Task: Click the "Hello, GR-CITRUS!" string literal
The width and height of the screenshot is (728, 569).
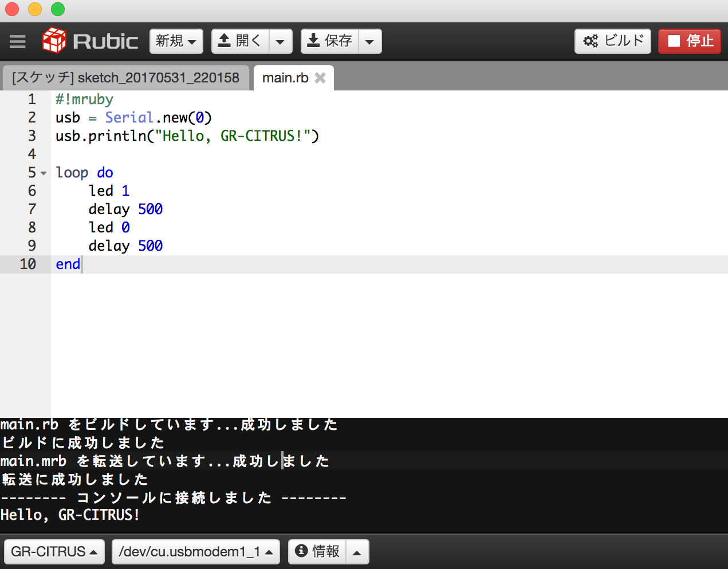Action: 233,136
